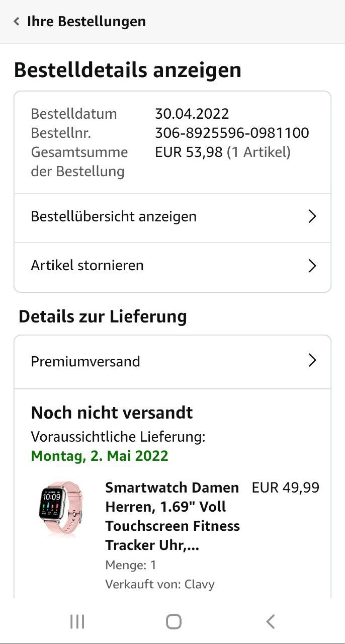Tap the item price EUR 49,99
Image resolution: width=345 pixels, height=644 pixels.
click(x=285, y=488)
